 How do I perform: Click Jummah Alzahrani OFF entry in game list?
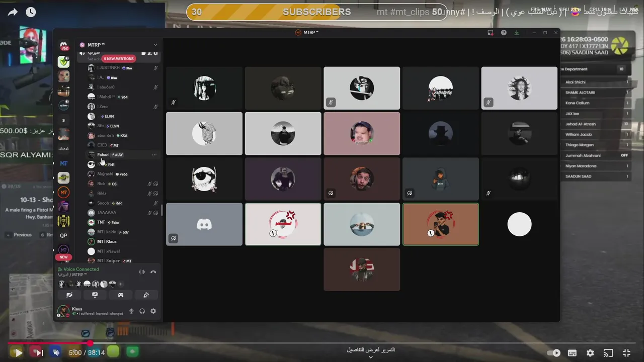597,155
